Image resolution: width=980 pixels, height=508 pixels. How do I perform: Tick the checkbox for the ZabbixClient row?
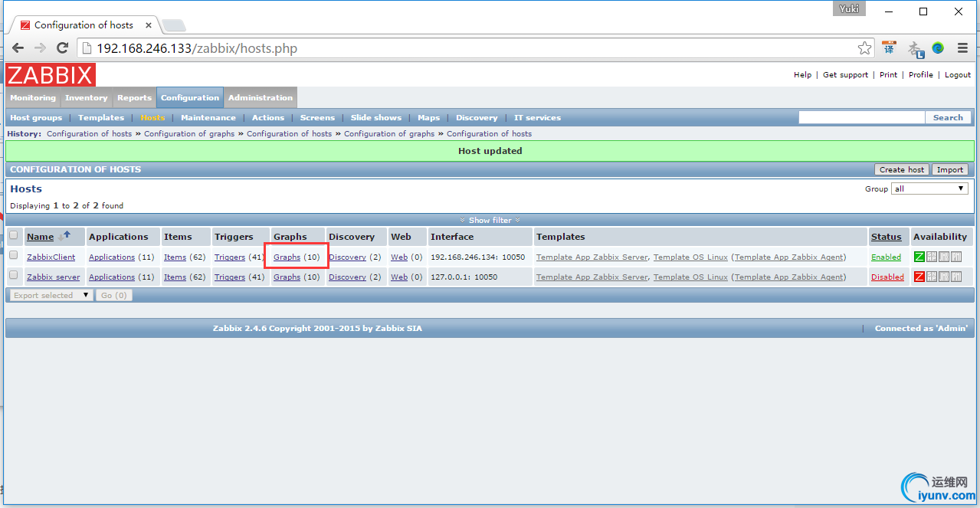coord(13,255)
